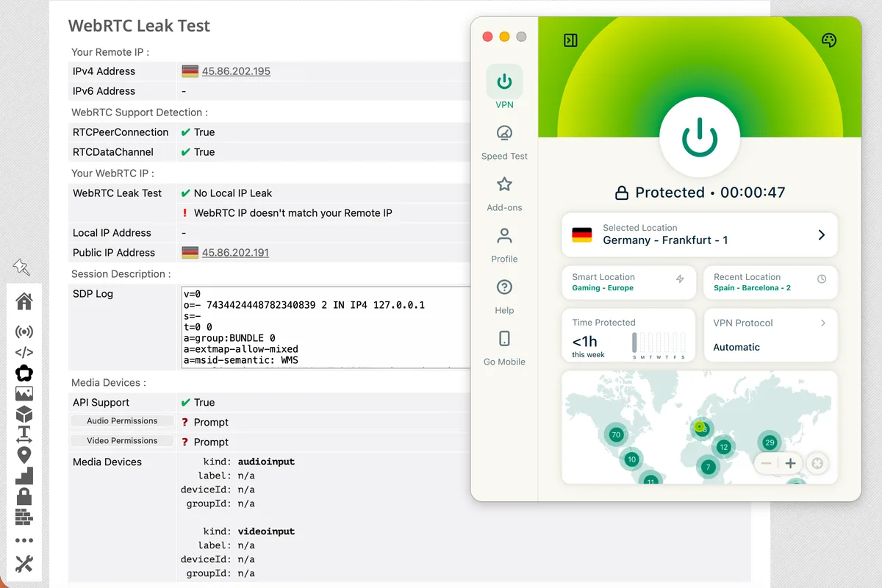
Task: Open Add-ons in ExpressVPN sidebar
Action: click(x=504, y=194)
